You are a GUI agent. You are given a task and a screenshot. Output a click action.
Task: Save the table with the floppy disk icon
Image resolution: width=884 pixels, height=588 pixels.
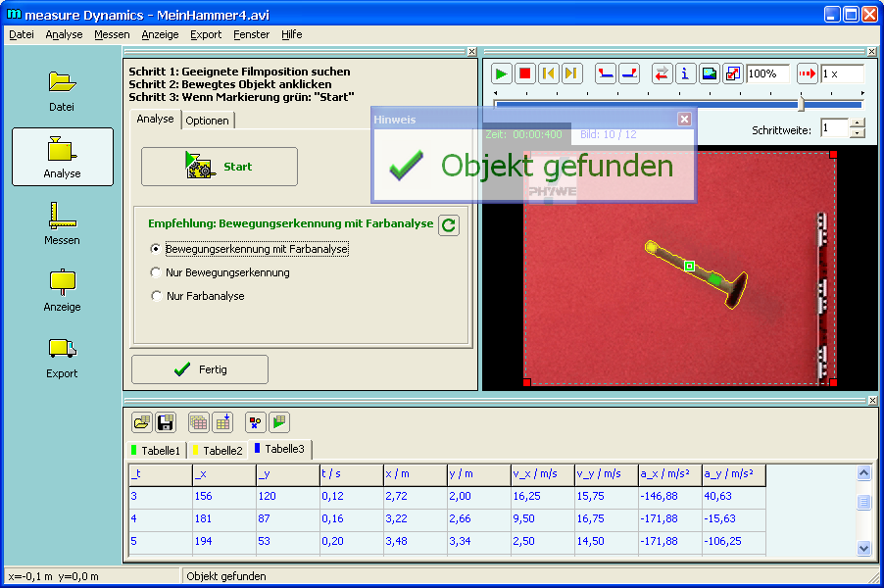pos(166,422)
